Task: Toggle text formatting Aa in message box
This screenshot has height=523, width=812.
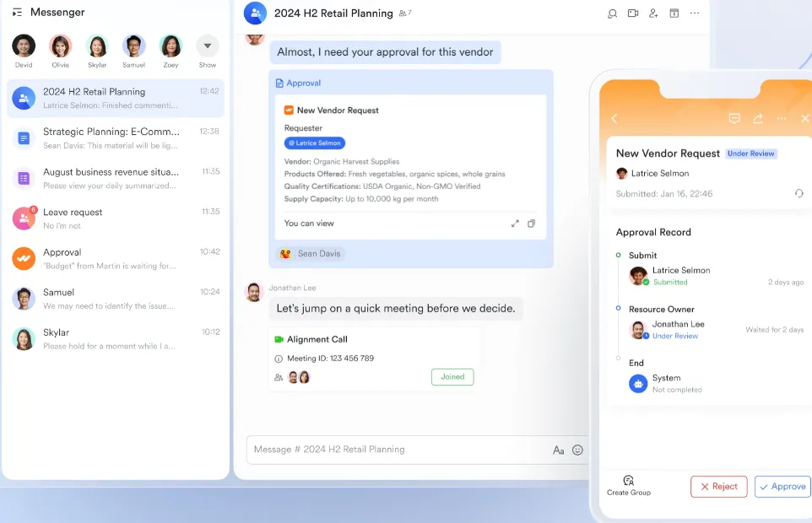Action: (558, 450)
